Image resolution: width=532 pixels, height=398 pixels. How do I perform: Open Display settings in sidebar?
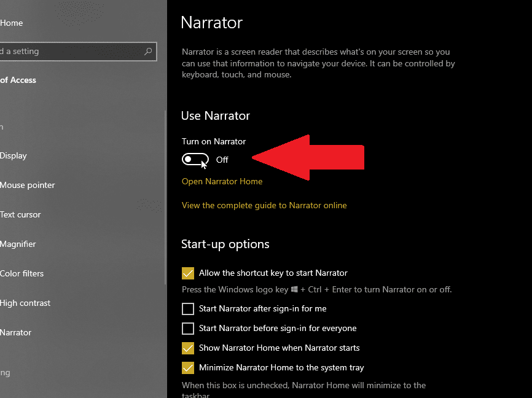(x=14, y=156)
